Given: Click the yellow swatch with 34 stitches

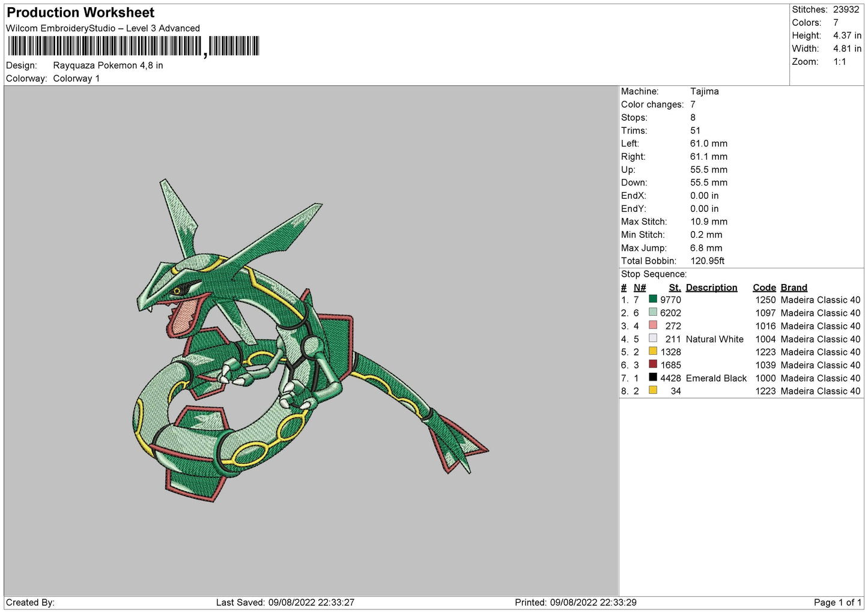Looking at the screenshot, I should point(653,390).
